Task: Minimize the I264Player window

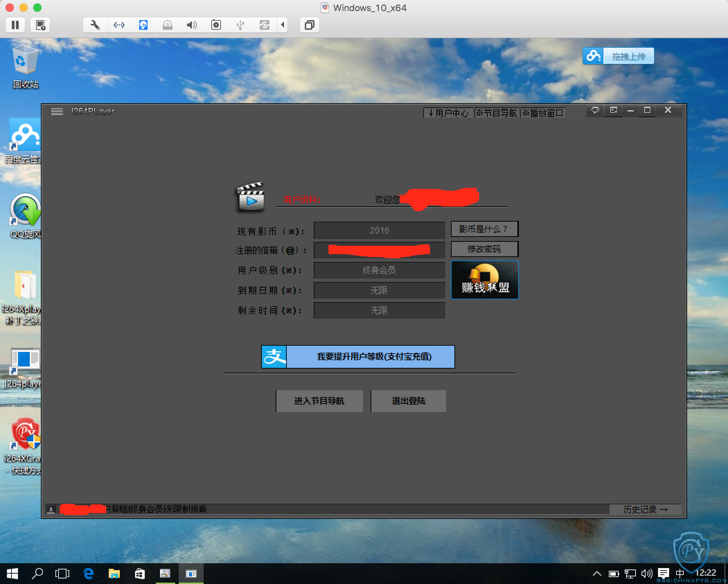Action: point(631,110)
